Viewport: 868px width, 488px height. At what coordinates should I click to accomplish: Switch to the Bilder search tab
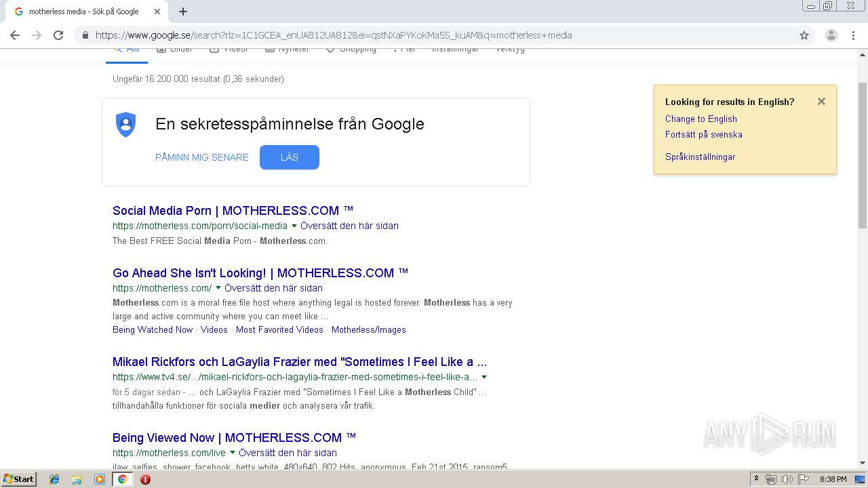pyautogui.click(x=175, y=49)
